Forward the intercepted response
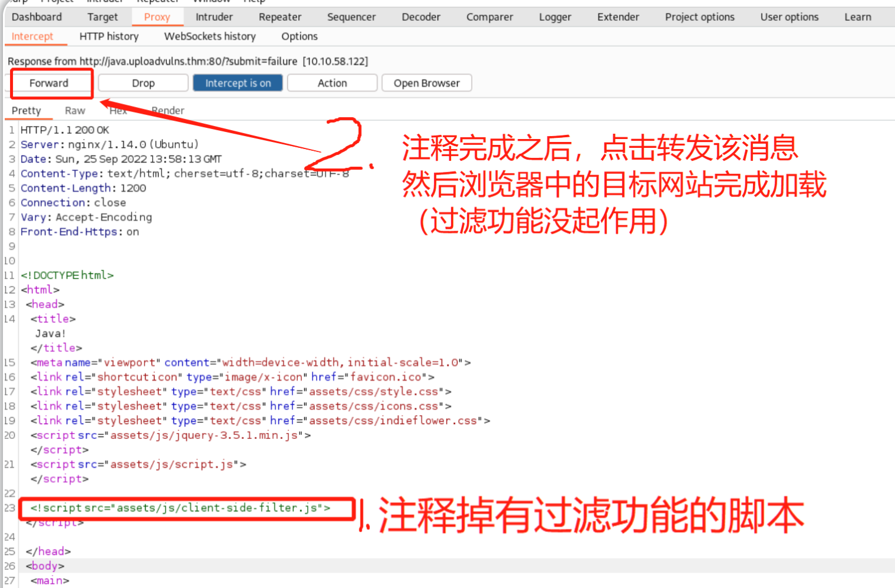 [49, 83]
